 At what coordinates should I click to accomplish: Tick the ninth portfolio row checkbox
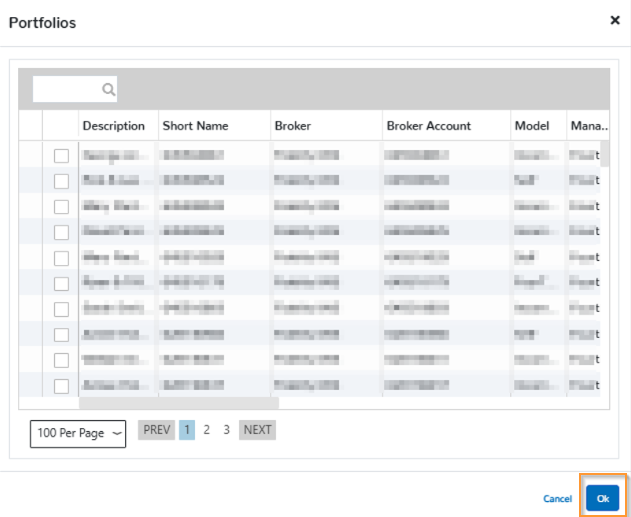[x=61, y=360]
